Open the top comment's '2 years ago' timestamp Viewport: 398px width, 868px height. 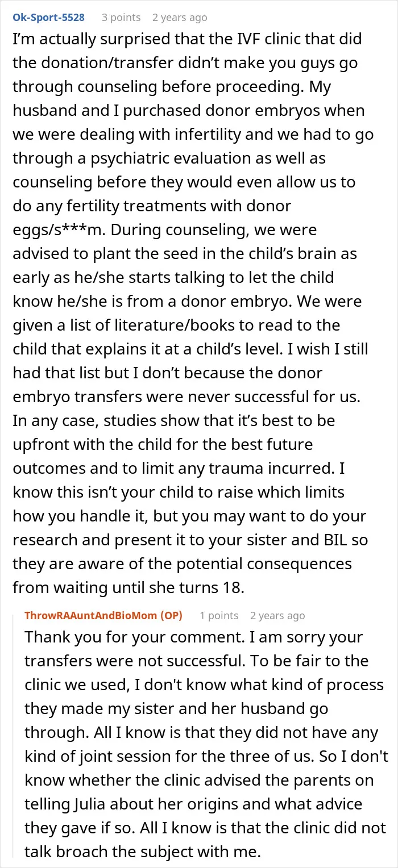179,17
